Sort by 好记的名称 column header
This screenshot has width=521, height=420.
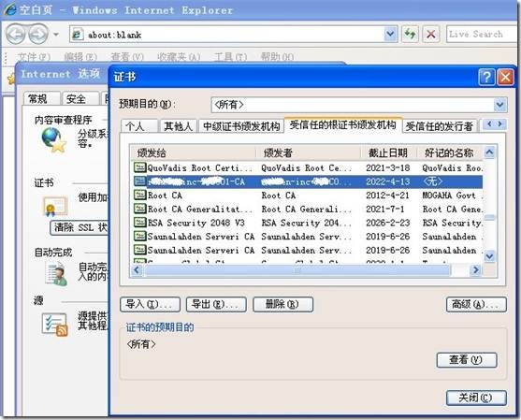tap(449, 153)
